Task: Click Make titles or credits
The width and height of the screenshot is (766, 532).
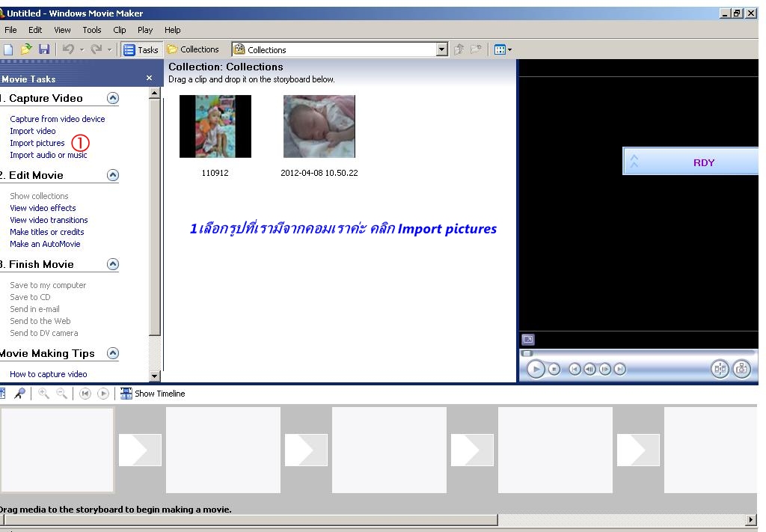Action: coord(47,231)
